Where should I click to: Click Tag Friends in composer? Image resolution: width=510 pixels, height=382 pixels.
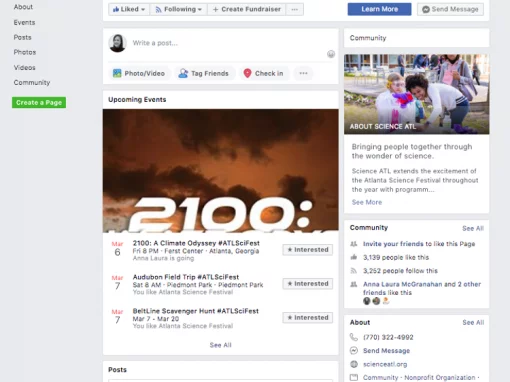pyautogui.click(x=204, y=73)
